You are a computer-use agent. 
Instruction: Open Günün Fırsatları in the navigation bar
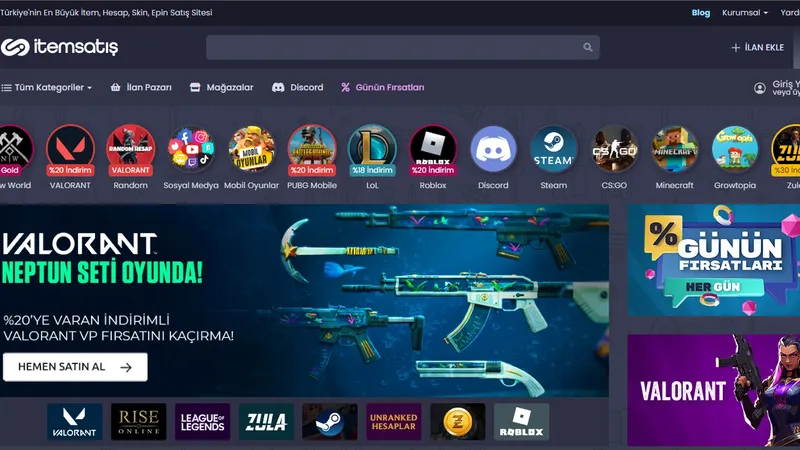[382, 87]
